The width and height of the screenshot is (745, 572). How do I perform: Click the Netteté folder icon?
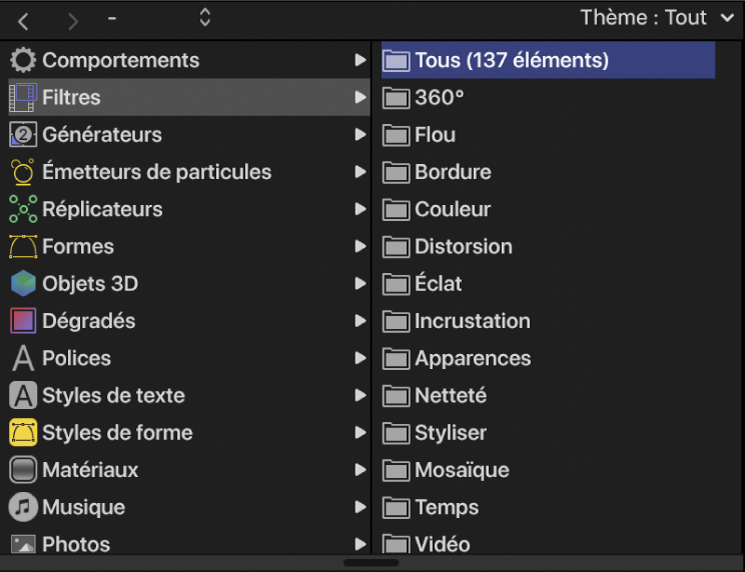tap(396, 395)
